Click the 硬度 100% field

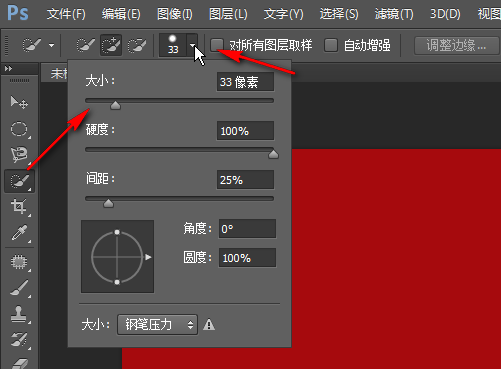coord(245,131)
